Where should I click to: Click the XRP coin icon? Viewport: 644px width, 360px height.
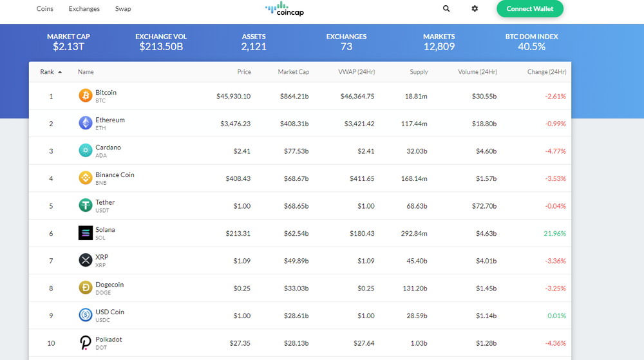tap(86, 260)
